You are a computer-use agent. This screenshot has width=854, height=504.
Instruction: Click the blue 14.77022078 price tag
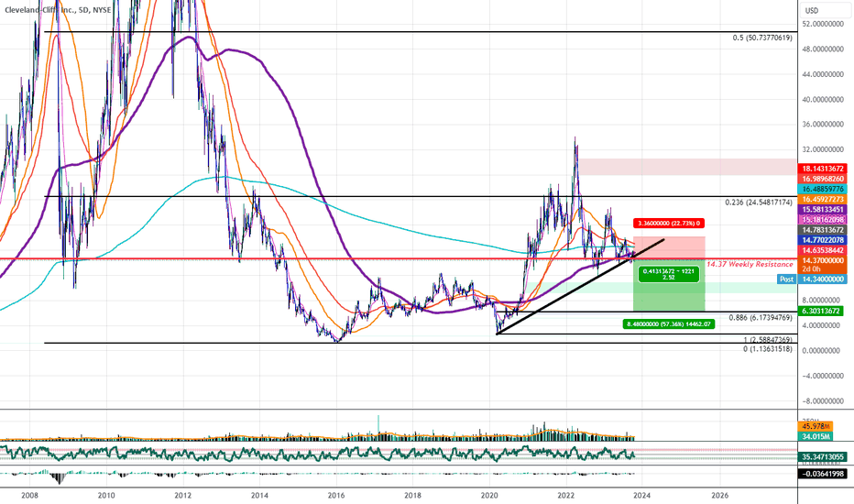click(x=821, y=240)
